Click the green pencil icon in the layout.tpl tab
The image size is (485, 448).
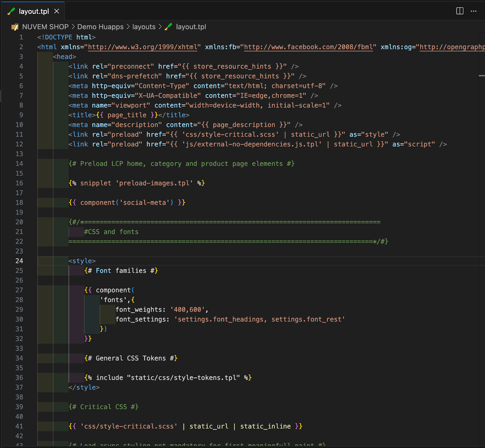[x=11, y=11]
